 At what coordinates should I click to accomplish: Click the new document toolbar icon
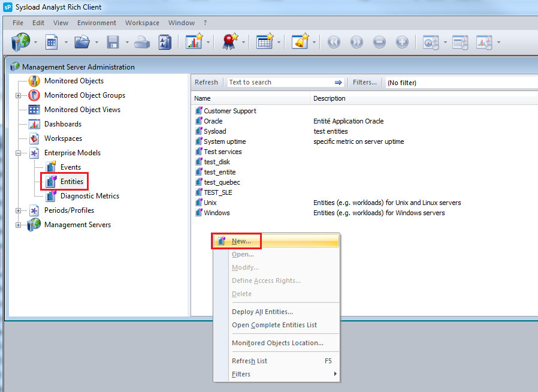coord(52,42)
